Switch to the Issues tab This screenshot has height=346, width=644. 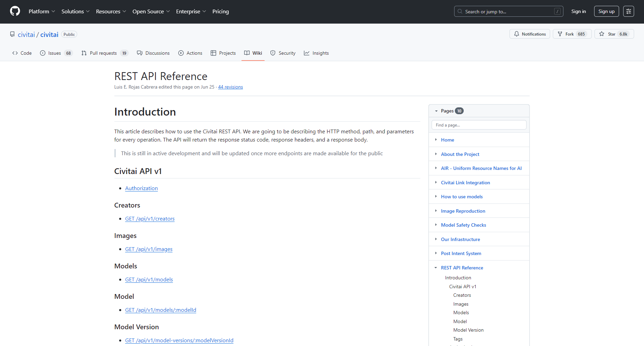point(56,53)
